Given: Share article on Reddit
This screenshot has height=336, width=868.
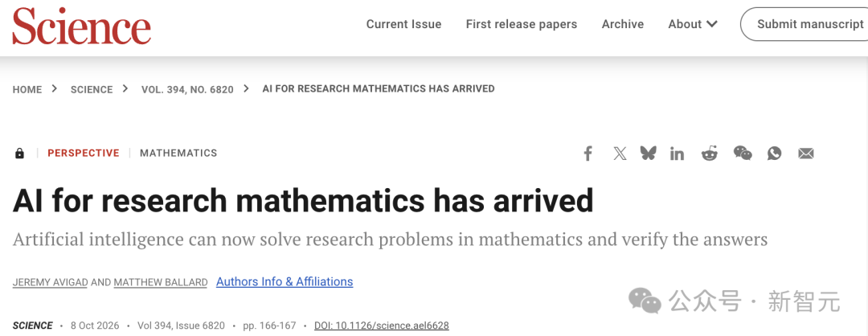Looking at the screenshot, I should point(709,154).
